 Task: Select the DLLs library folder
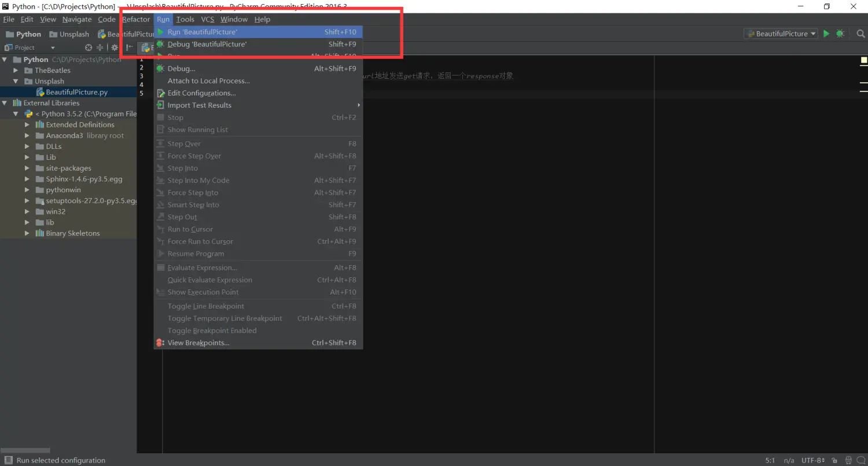click(54, 146)
